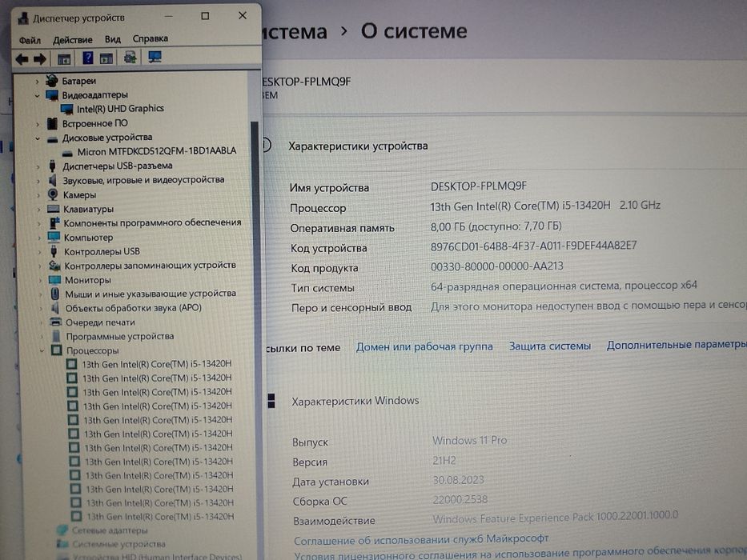
Task: Click the 13th Gen Intel Core i5-13420H 2.10 GHz value
Action: 545,206
